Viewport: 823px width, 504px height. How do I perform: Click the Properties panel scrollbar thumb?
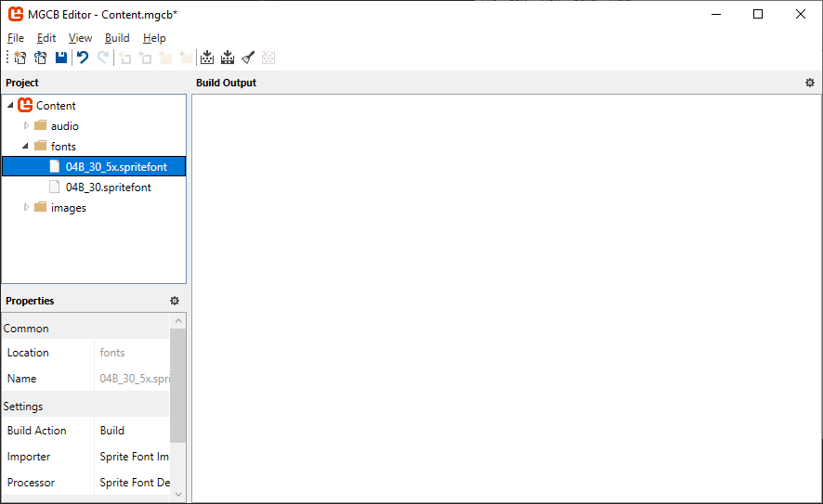click(178, 385)
